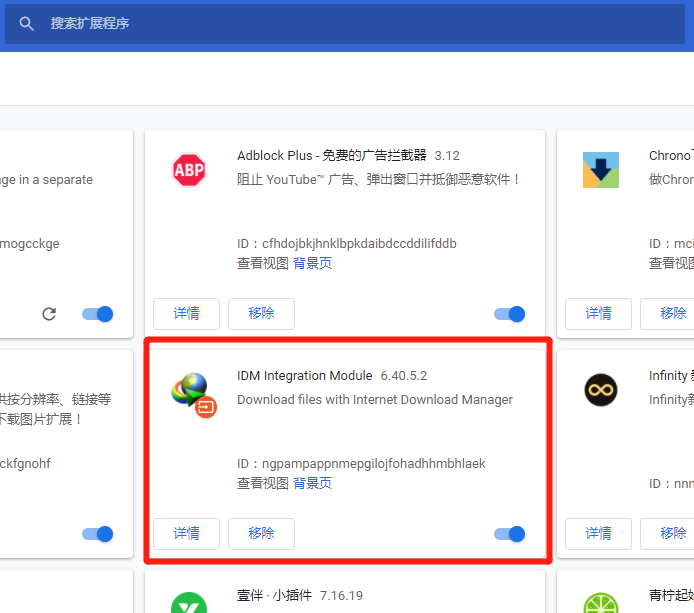Click 移除 for Infinity extension
The image size is (694, 613).
(667, 534)
